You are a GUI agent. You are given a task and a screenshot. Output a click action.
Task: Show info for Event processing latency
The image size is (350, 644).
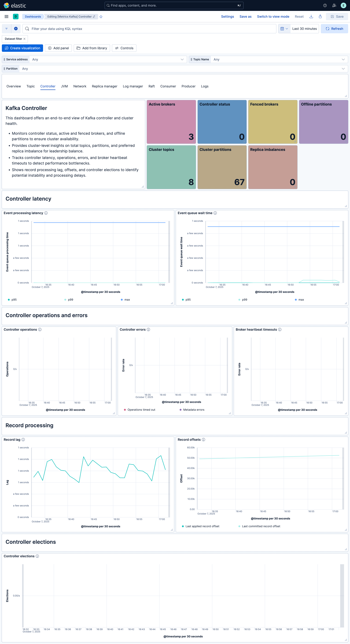tap(46, 213)
